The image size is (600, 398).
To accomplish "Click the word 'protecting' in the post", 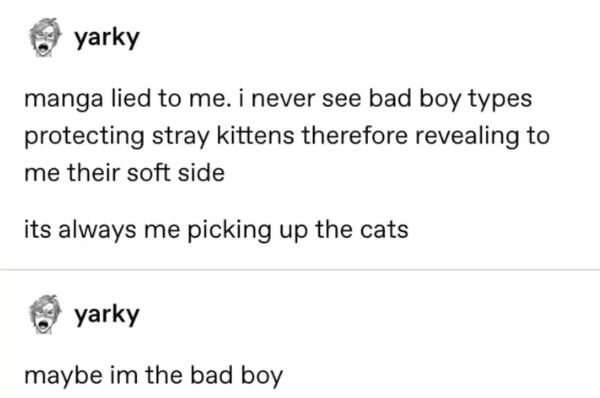I will pyautogui.click(x=84, y=137).
